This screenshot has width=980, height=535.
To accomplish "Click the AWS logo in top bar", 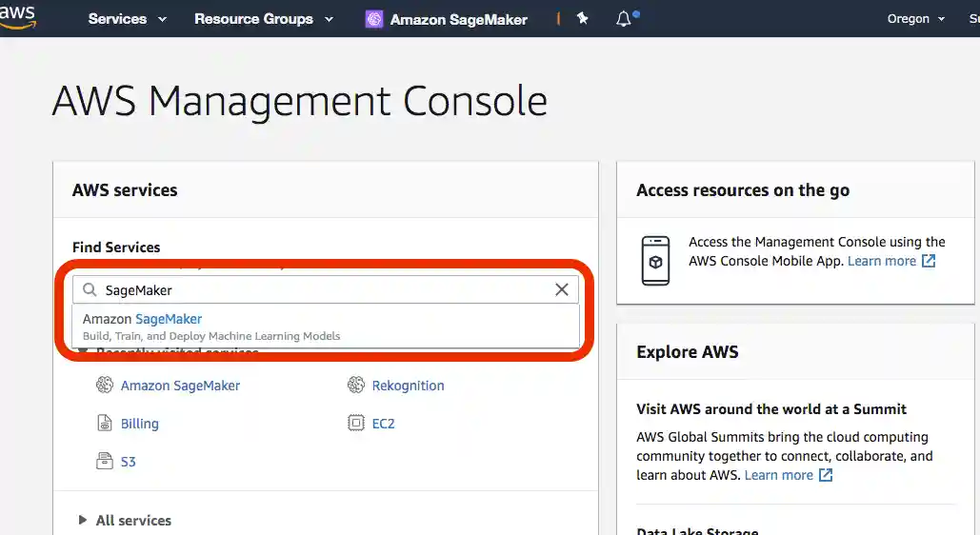I will point(17,16).
